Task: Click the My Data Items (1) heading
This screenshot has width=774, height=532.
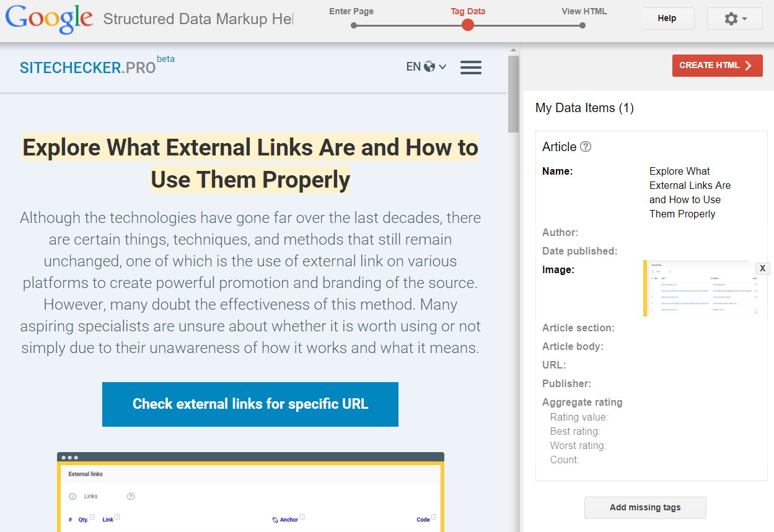Action: 584,108
